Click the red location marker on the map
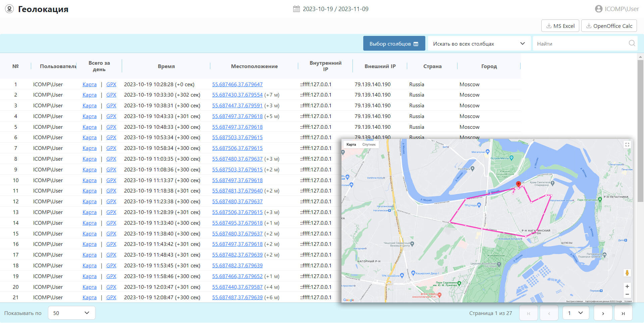 pyautogui.click(x=518, y=184)
